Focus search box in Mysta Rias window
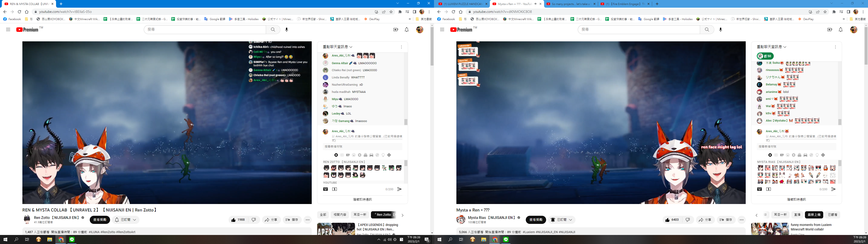 pos(639,30)
